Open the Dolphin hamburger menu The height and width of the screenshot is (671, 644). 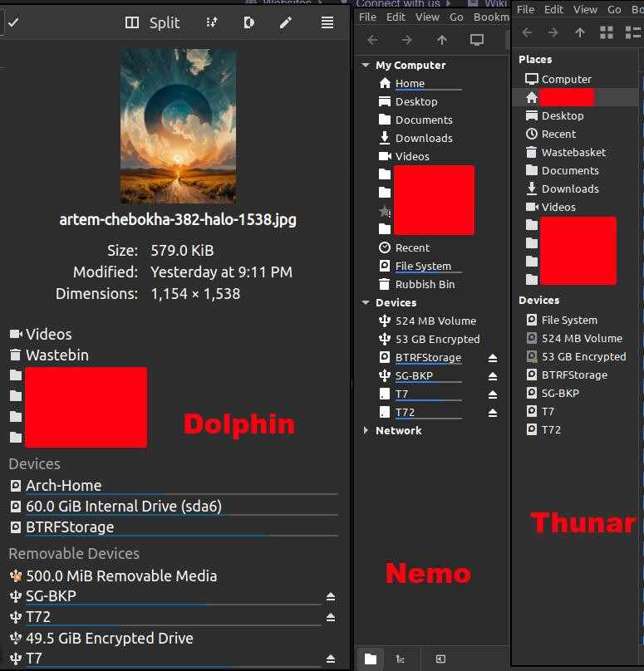327,22
